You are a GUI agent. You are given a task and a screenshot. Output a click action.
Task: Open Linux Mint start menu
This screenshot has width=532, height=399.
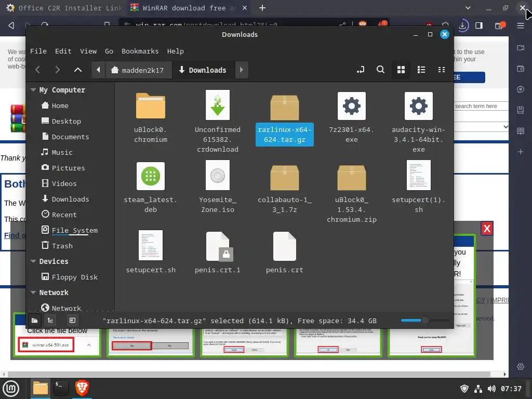tap(11, 389)
